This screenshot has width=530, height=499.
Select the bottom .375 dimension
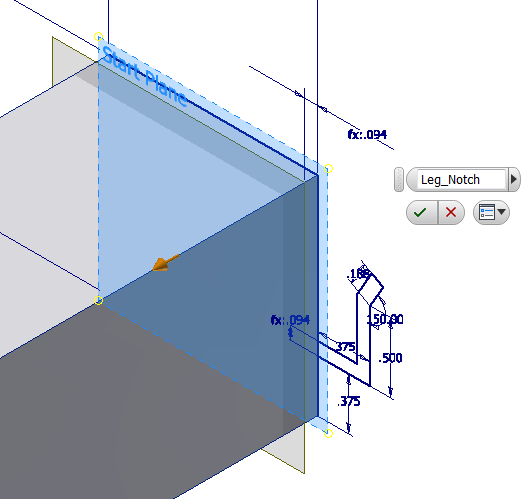[x=349, y=402]
